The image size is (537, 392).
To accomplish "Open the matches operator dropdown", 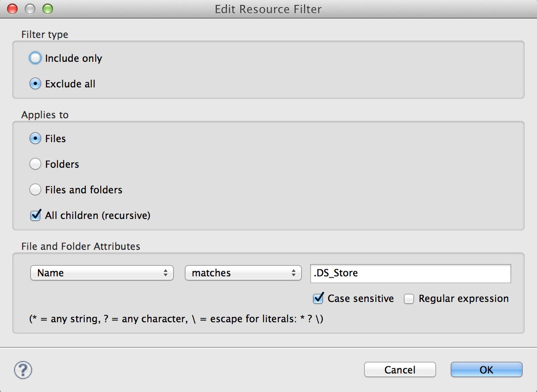I will click(x=243, y=273).
